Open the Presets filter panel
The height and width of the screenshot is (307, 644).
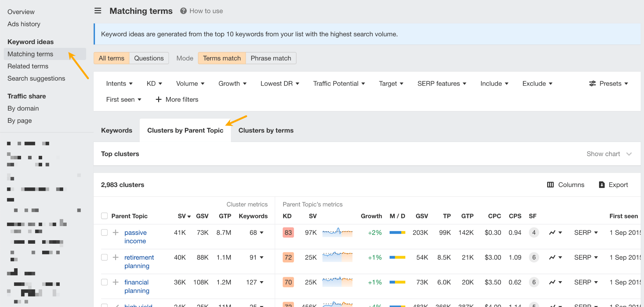click(608, 83)
